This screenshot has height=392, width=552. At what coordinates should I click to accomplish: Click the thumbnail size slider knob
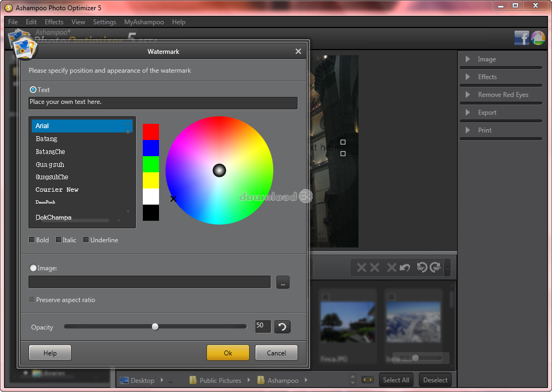[416, 358]
